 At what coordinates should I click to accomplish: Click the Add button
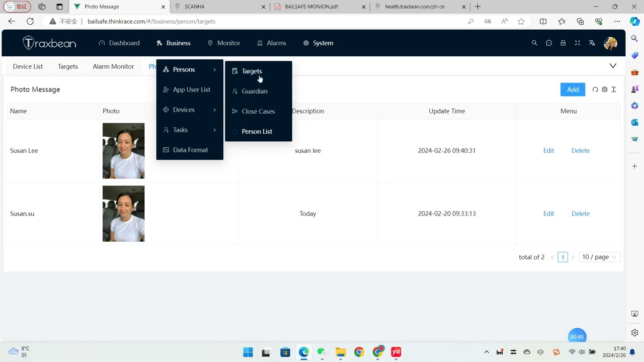[x=573, y=89]
